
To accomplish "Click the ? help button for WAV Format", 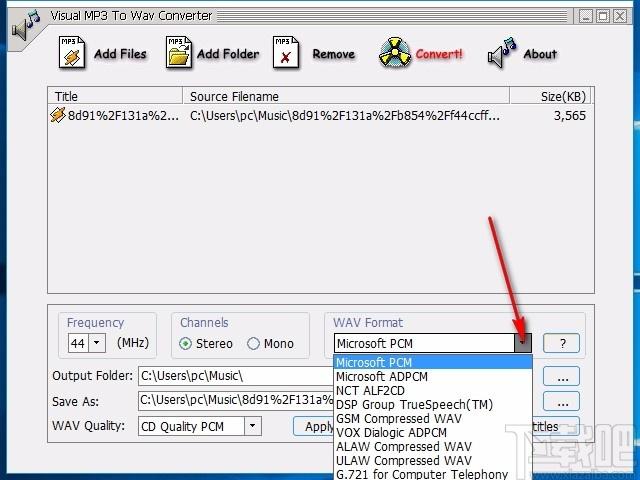I will [561, 343].
